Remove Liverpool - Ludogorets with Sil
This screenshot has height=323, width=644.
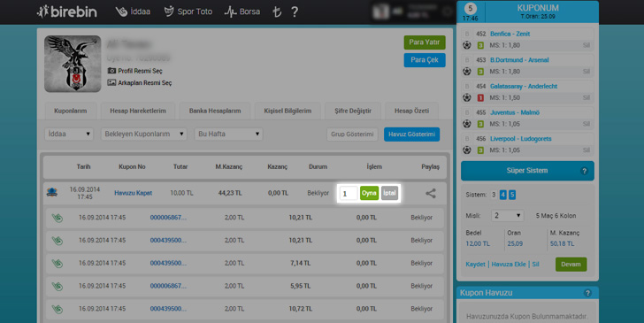[586, 150]
